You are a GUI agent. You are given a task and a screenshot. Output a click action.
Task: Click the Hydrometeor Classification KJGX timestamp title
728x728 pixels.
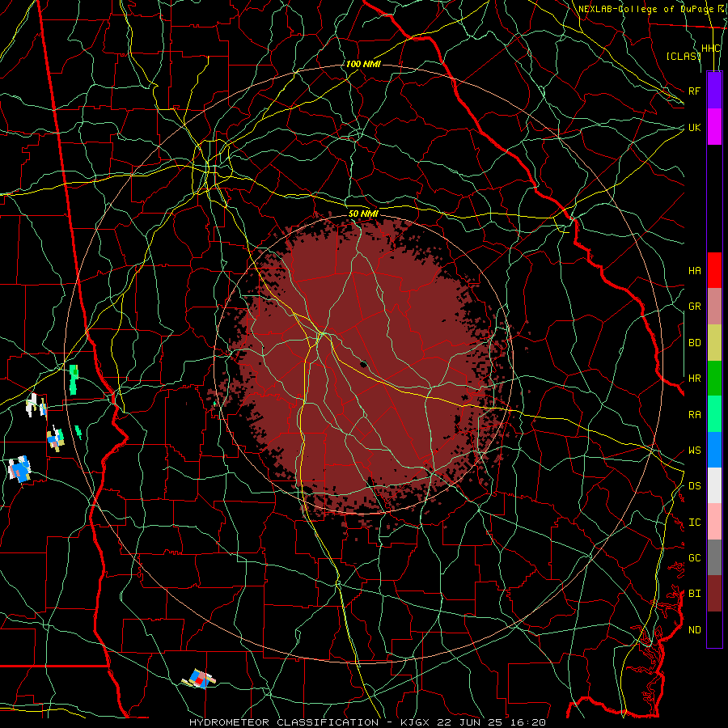pyautogui.click(x=367, y=722)
